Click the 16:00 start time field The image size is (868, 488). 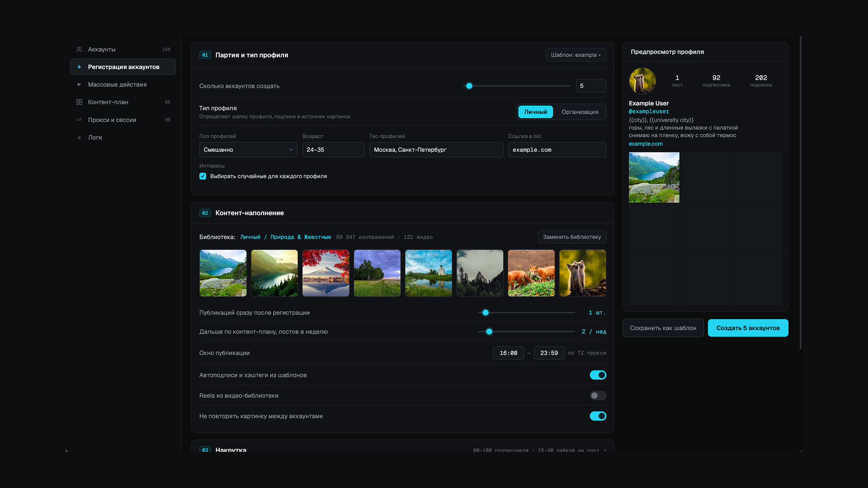click(508, 353)
